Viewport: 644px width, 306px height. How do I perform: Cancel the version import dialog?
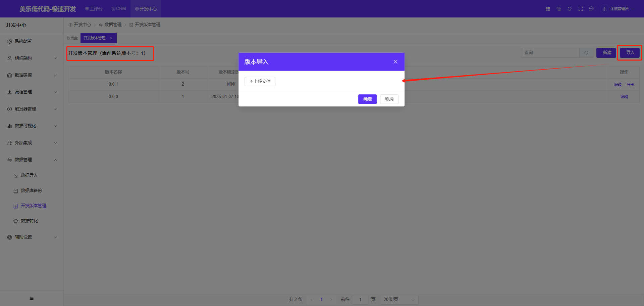point(389,99)
